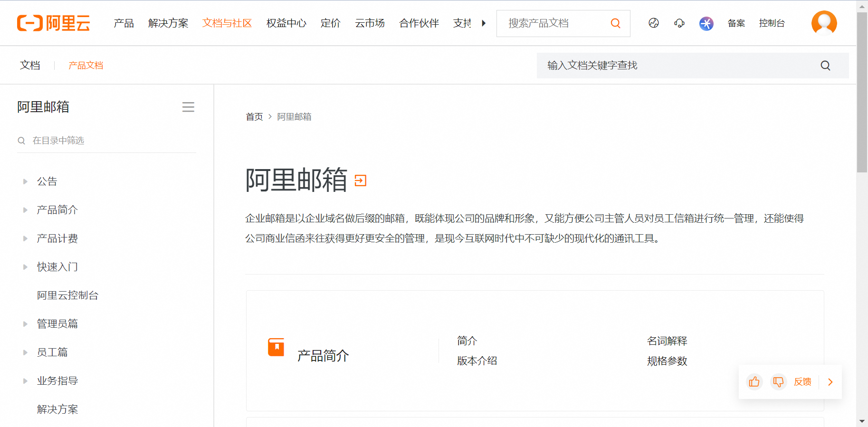868x427 pixels.
Task: Click the orange book icon for 产品简介
Action: pyautogui.click(x=276, y=347)
